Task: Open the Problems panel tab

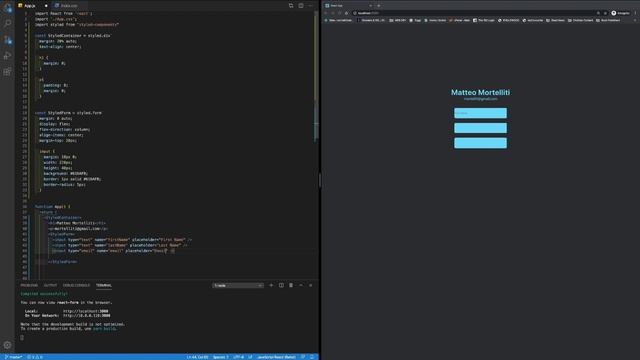Action: [x=29, y=285]
